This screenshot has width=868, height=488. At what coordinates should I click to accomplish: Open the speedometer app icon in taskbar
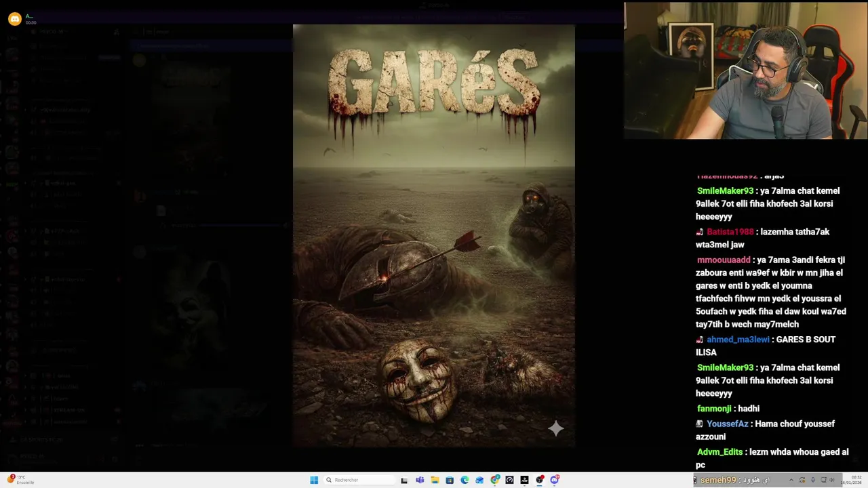509,480
